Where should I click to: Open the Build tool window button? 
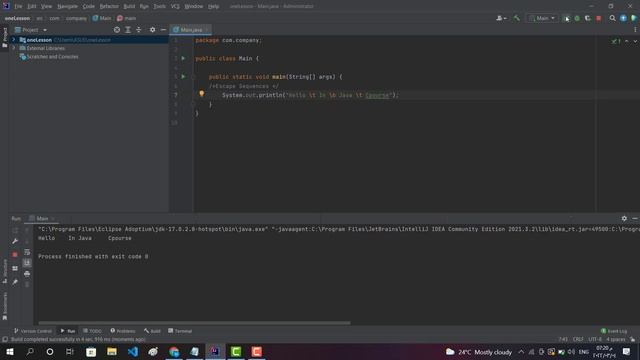tap(152, 331)
